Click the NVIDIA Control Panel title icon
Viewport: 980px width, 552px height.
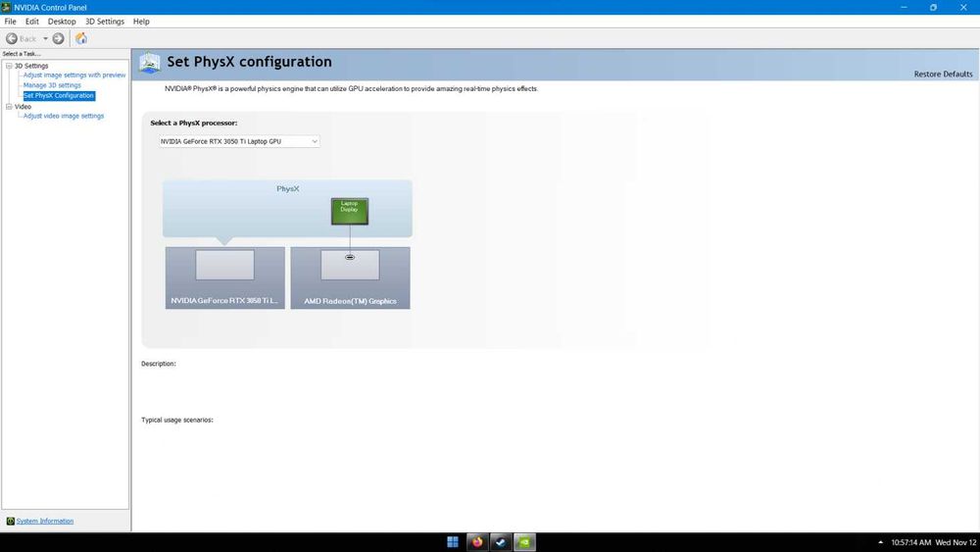point(6,7)
